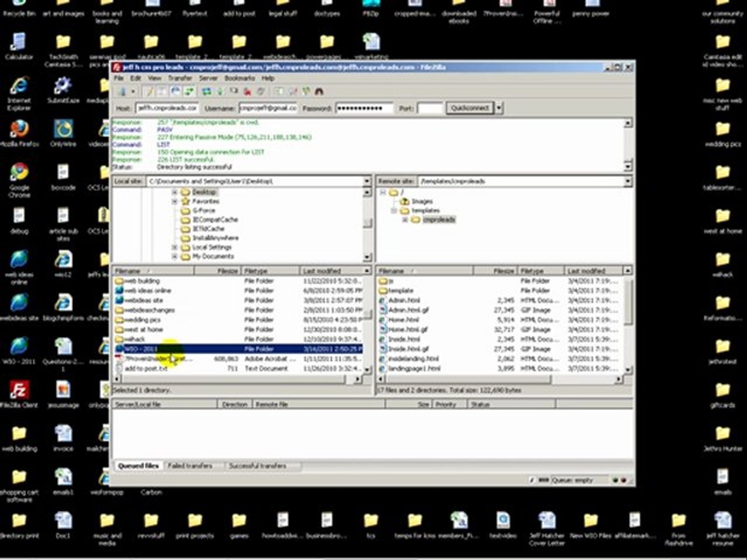The image size is (747, 560).
Task: Switch to the Queued files tab
Action: click(138, 466)
